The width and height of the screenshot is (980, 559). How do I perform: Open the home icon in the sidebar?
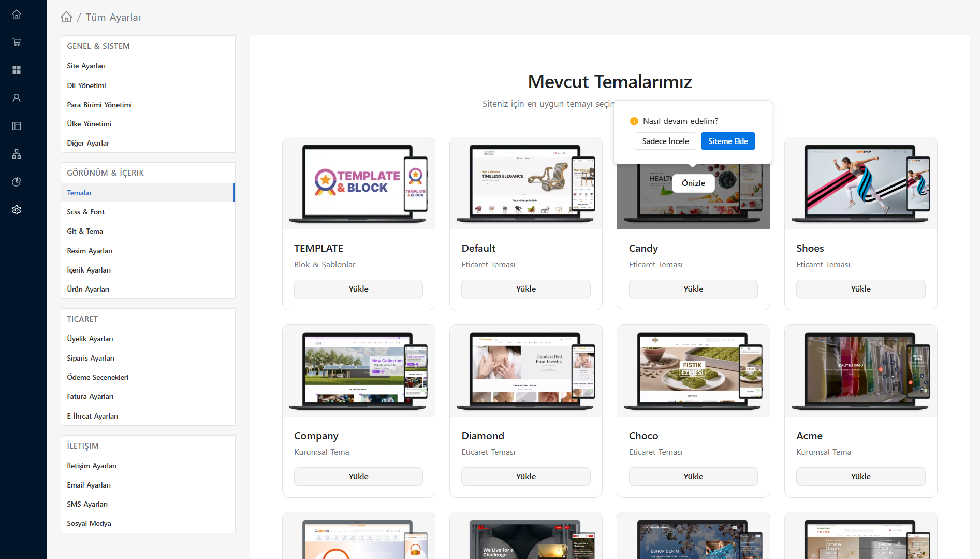[17, 14]
